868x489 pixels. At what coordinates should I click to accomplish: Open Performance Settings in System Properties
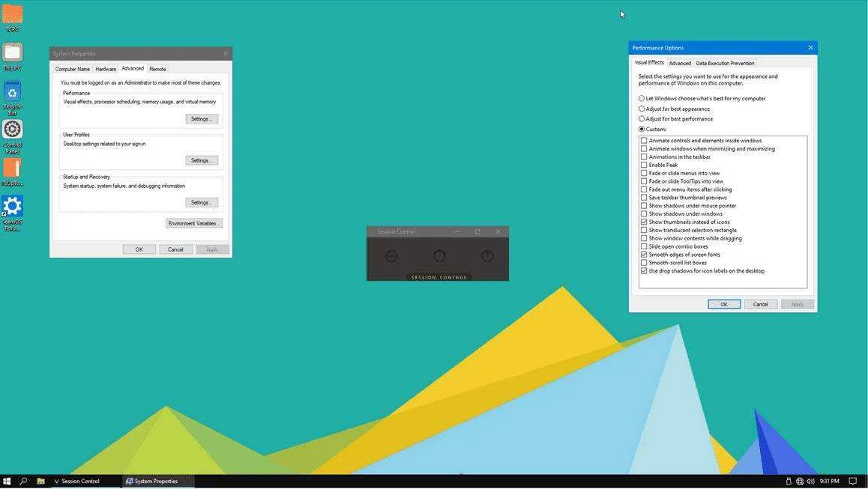(x=202, y=119)
